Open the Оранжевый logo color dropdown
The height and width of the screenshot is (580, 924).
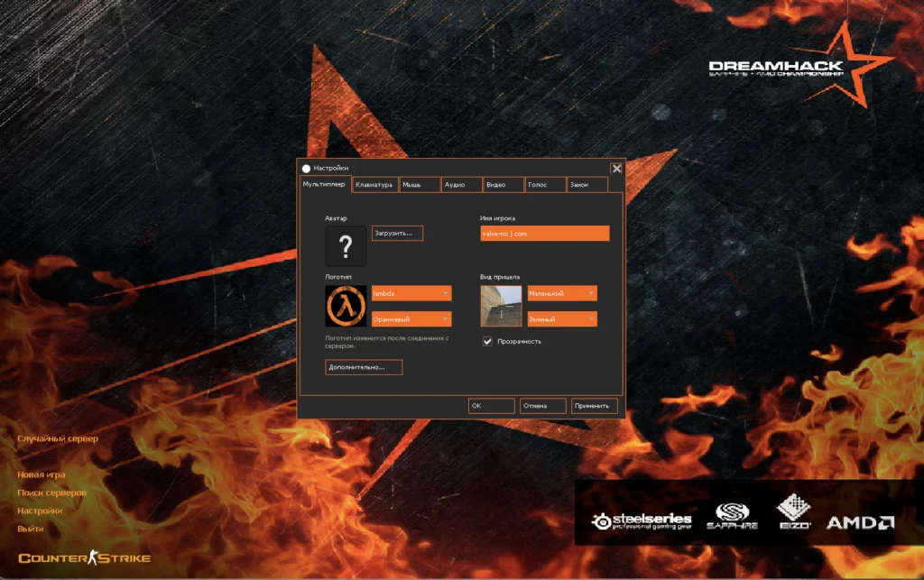(x=411, y=318)
